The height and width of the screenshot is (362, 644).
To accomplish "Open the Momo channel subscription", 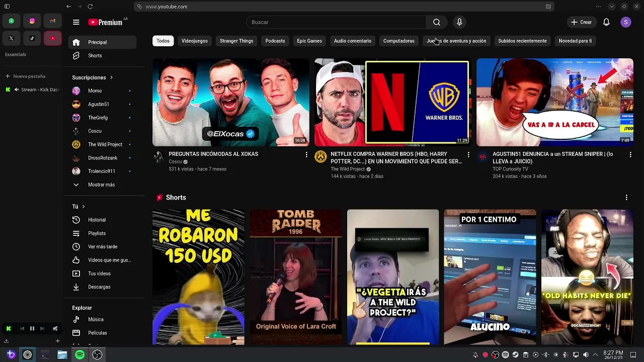I will 102,90.
